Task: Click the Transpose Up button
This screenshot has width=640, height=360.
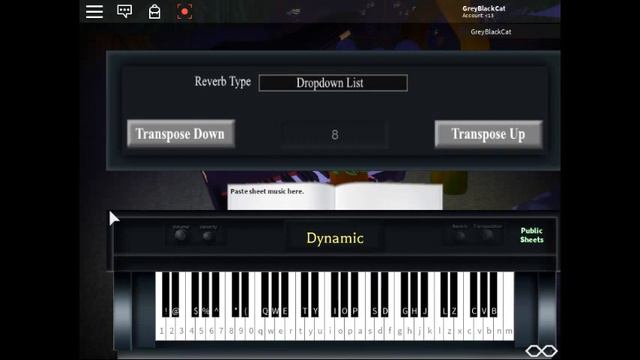Action: 489,134
